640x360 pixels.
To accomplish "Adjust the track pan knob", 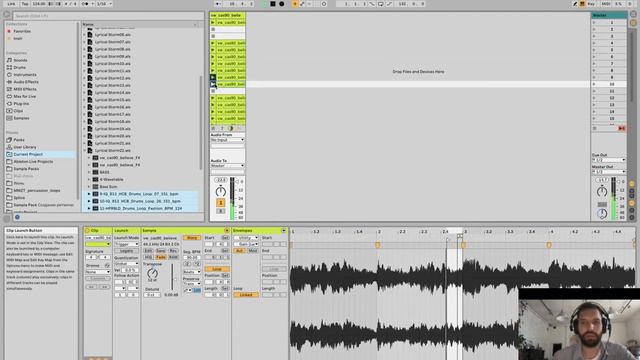I will pos(220,191).
